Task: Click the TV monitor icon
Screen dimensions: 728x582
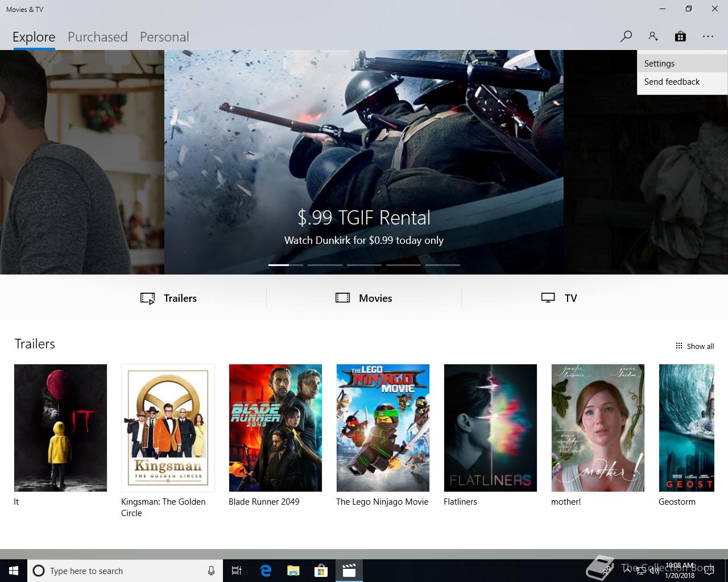Action: [548, 298]
